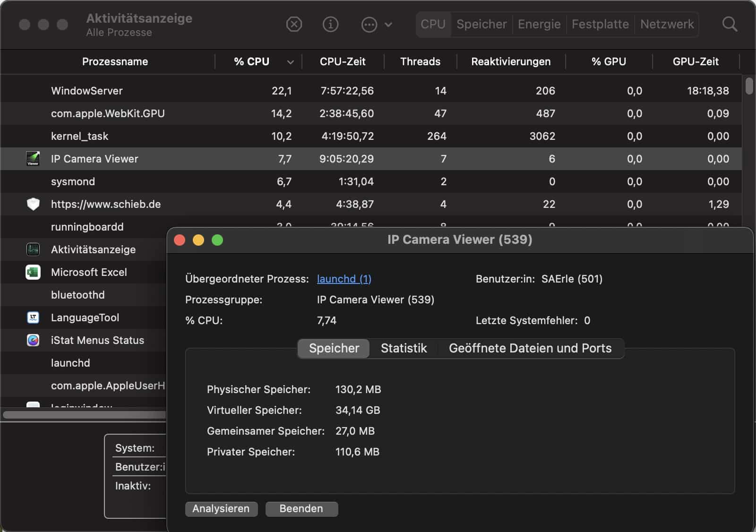Click the IP Camera Viewer app icon
This screenshot has height=532, width=756.
(33, 159)
